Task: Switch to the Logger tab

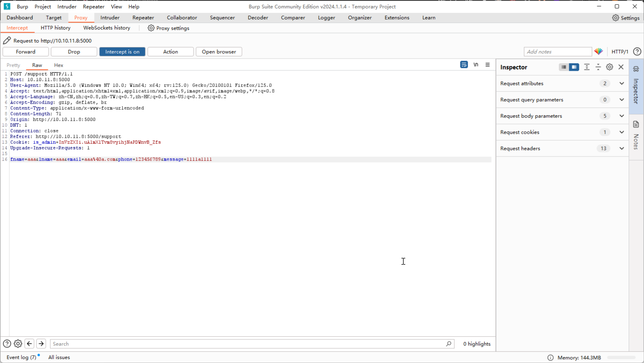Action: coord(326,18)
